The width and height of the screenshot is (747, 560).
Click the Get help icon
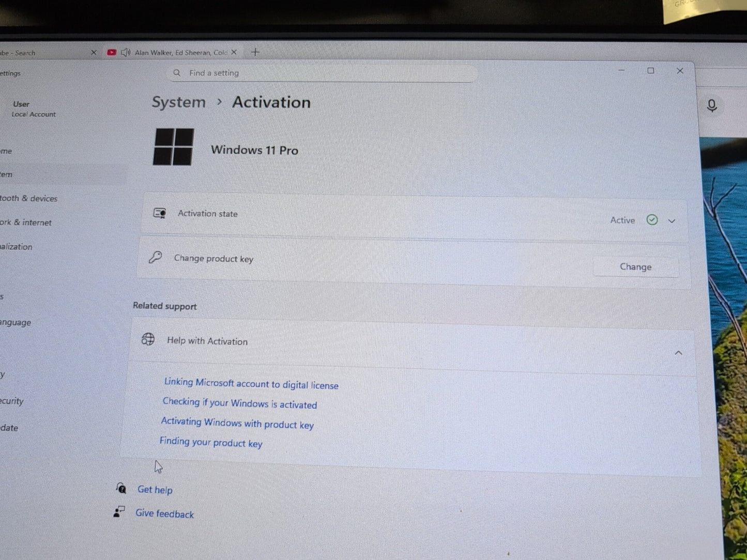click(121, 488)
